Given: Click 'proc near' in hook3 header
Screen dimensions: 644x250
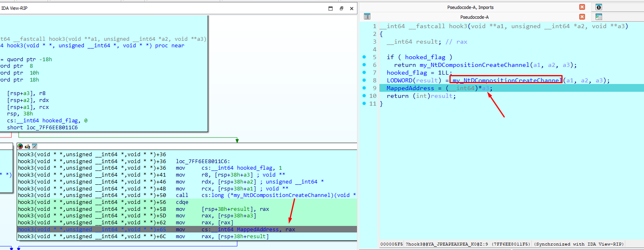Looking at the screenshot, I should click(x=170, y=46).
